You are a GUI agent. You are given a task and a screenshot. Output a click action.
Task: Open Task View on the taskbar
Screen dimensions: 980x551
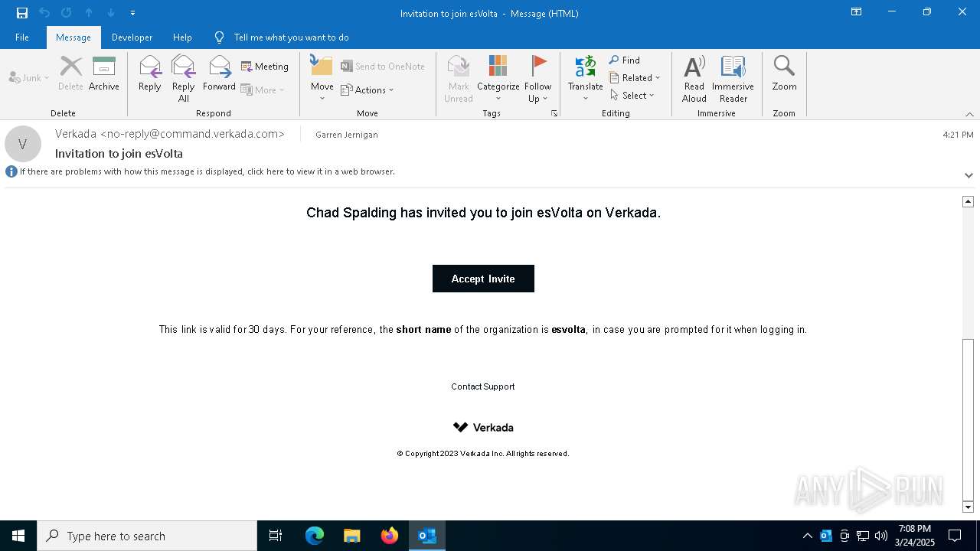point(276,536)
